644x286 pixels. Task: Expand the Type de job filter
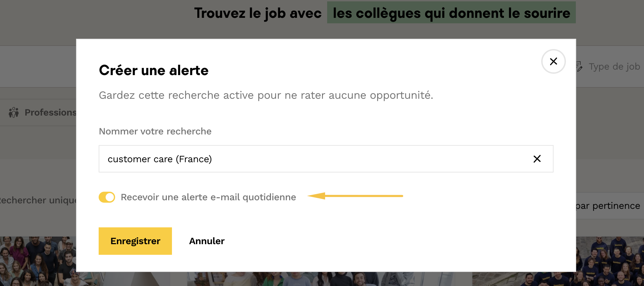coord(614,67)
